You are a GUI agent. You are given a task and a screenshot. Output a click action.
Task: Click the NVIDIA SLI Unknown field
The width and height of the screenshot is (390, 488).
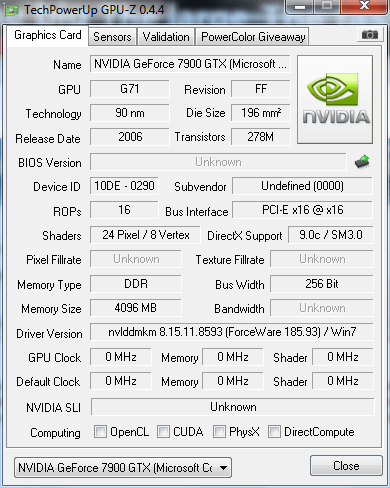pyautogui.click(x=233, y=407)
